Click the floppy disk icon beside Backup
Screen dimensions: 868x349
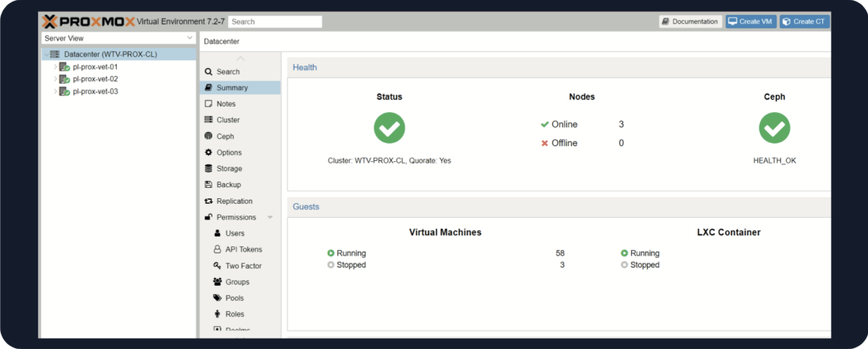pos(209,184)
